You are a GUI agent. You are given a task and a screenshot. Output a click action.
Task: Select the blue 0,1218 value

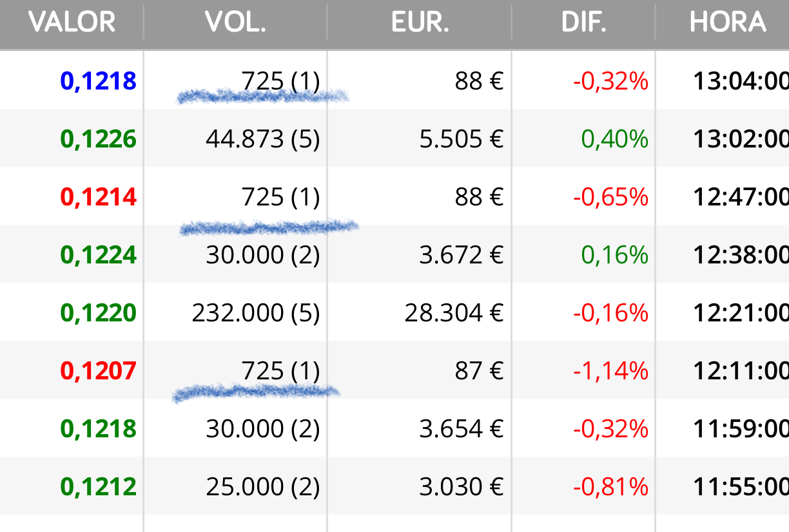click(x=98, y=81)
